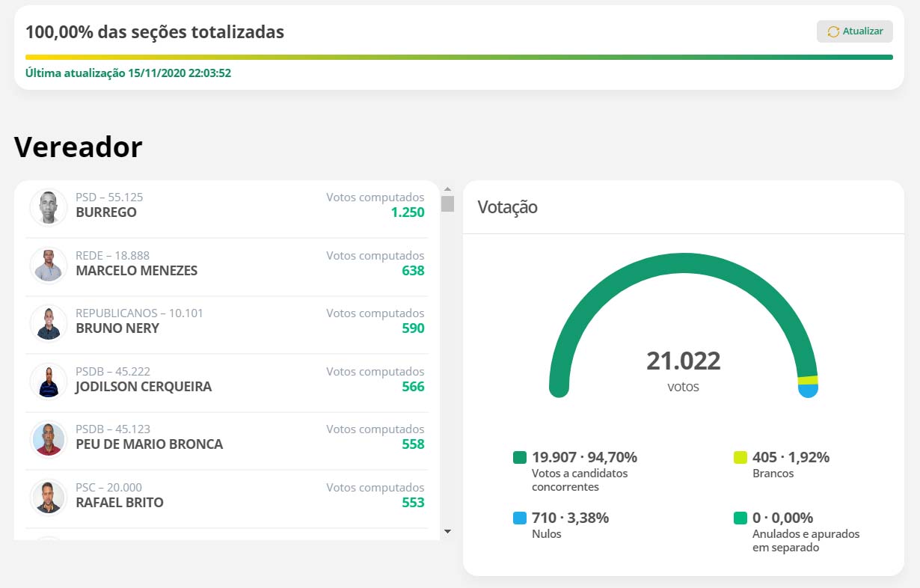This screenshot has width=920, height=588.
Task: Open RAFAEL BRITO candidate photo
Action: click(x=49, y=497)
